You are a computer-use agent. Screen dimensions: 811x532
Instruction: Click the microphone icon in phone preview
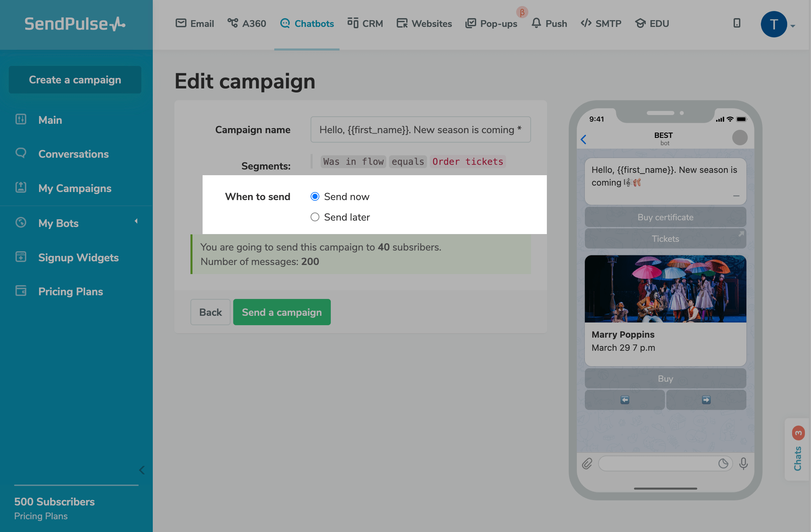(x=743, y=463)
